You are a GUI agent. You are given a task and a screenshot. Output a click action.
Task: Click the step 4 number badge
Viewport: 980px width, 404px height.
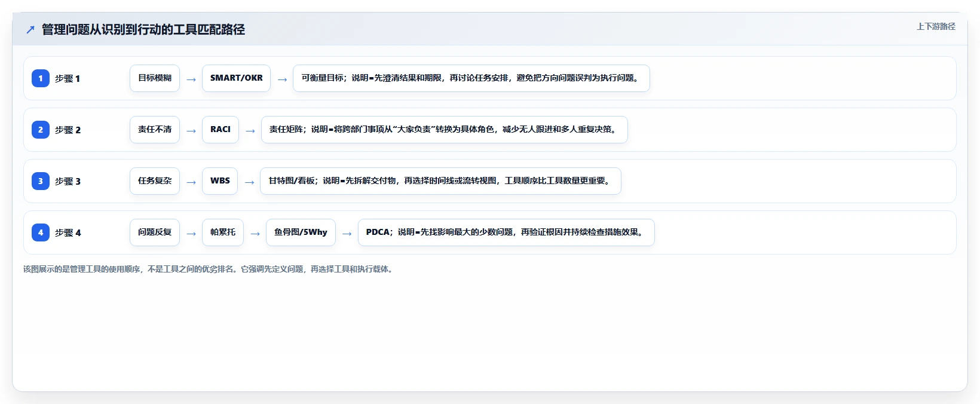[x=41, y=232]
